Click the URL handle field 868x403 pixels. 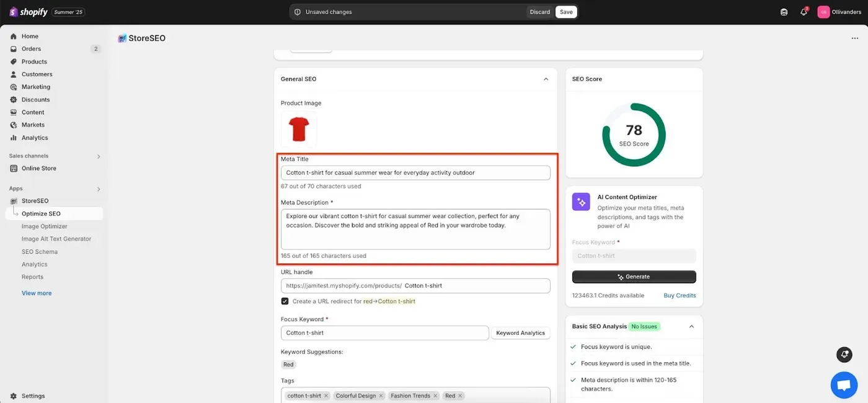[415, 286]
